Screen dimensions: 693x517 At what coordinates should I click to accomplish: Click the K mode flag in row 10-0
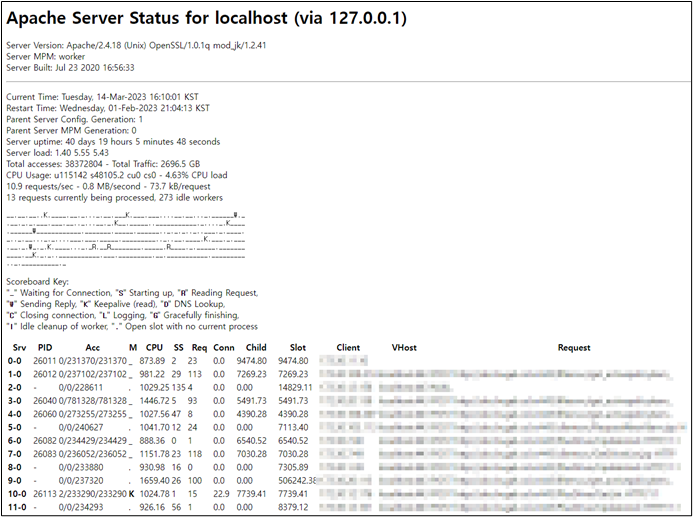(x=131, y=494)
